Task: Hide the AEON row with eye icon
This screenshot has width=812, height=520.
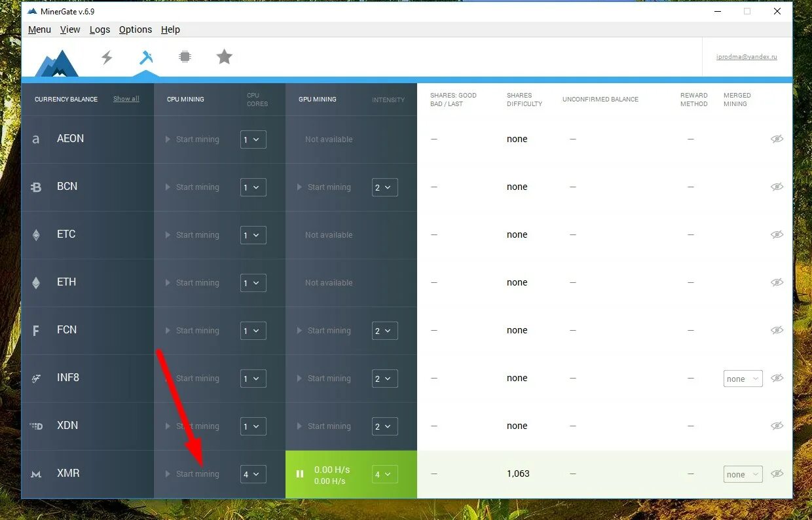Action: 777,139
